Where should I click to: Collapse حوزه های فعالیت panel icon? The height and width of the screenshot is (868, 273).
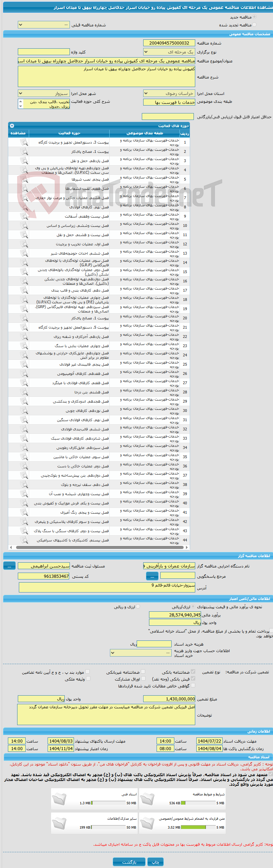click(x=12, y=126)
